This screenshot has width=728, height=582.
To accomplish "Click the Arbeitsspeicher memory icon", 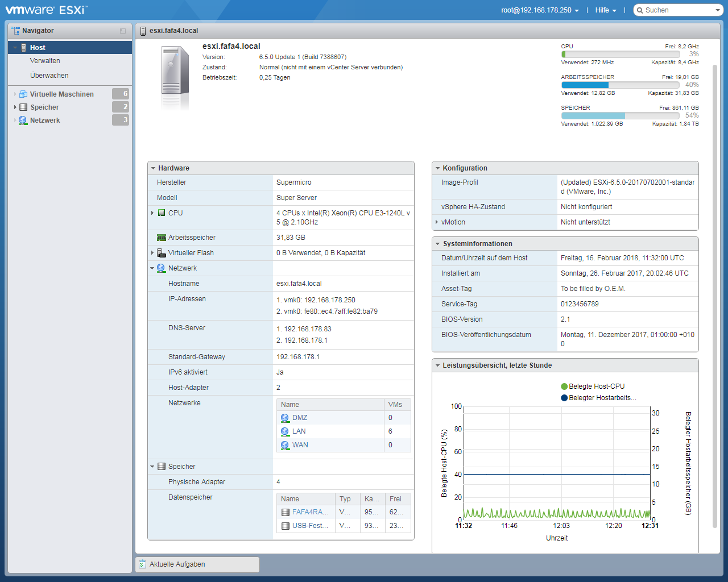I will click(x=162, y=238).
